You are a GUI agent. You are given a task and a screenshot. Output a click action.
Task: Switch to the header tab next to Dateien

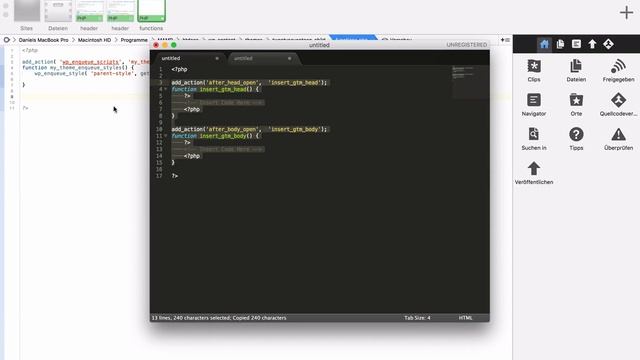(89, 16)
